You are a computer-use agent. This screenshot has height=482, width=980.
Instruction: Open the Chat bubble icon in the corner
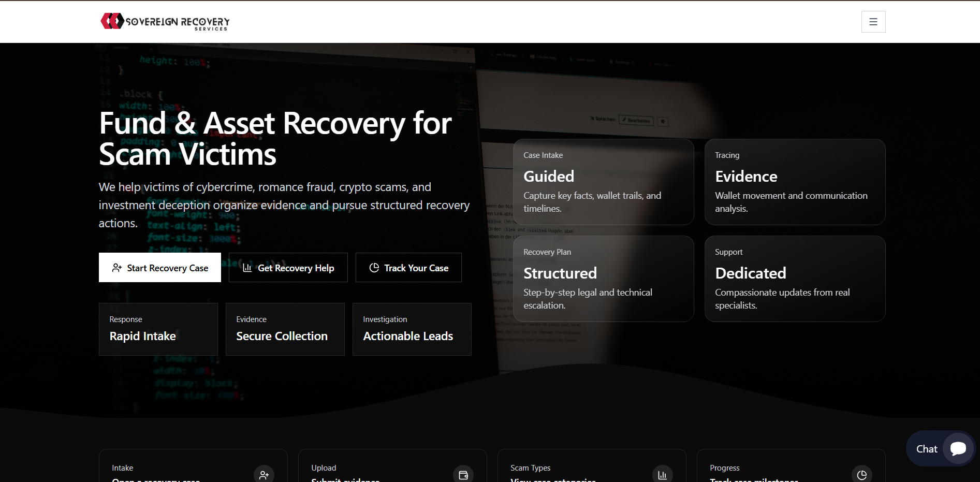point(958,448)
